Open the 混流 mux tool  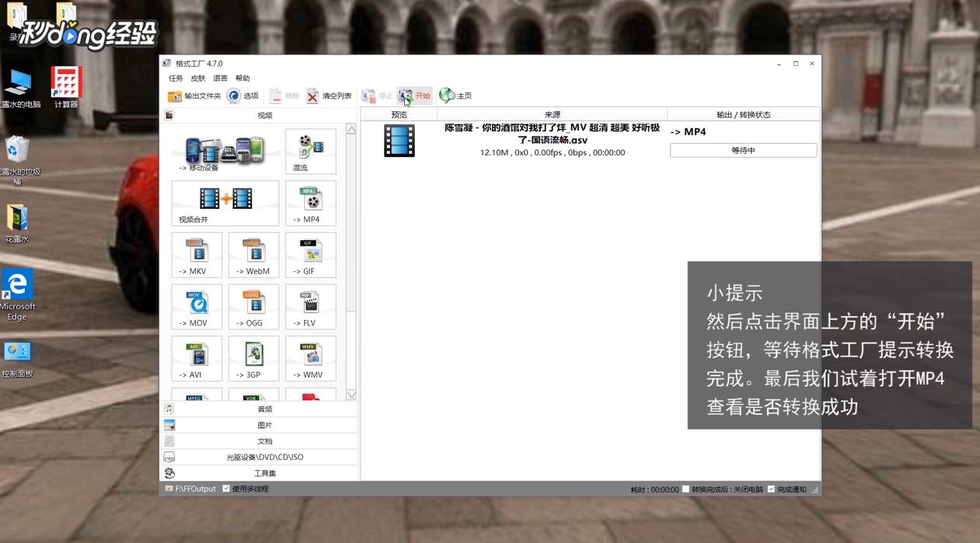tap(311, 151)
